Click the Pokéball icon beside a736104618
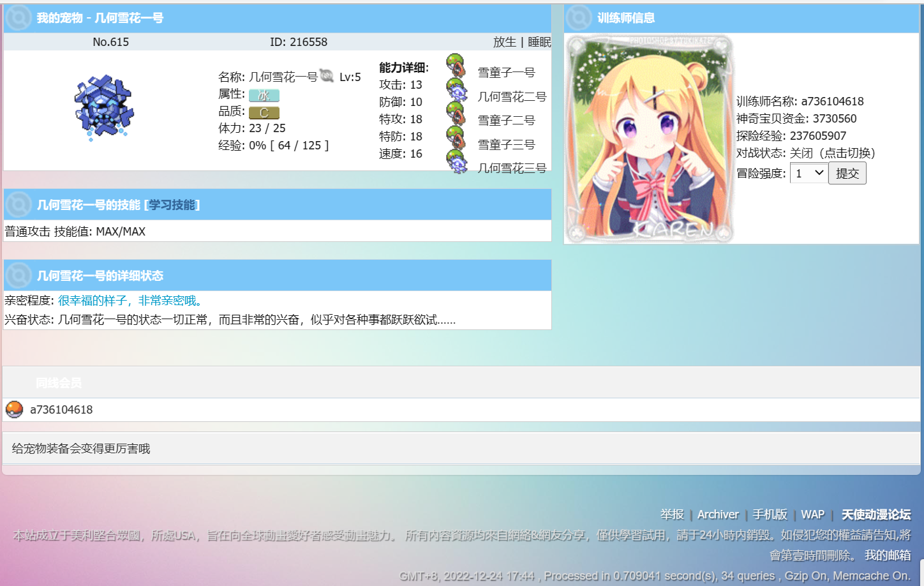 pos(14,409)
